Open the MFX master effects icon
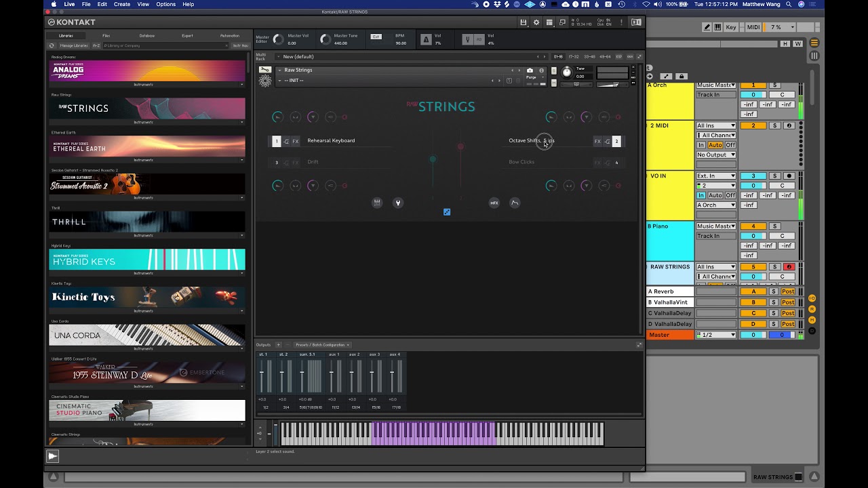 click(494, 203)
